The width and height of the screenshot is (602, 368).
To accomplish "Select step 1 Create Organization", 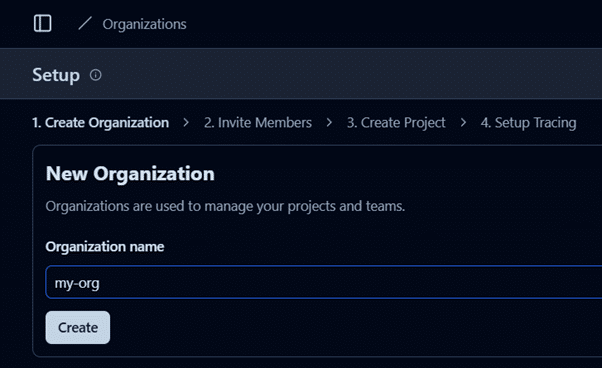I will (x=101, y=123).
